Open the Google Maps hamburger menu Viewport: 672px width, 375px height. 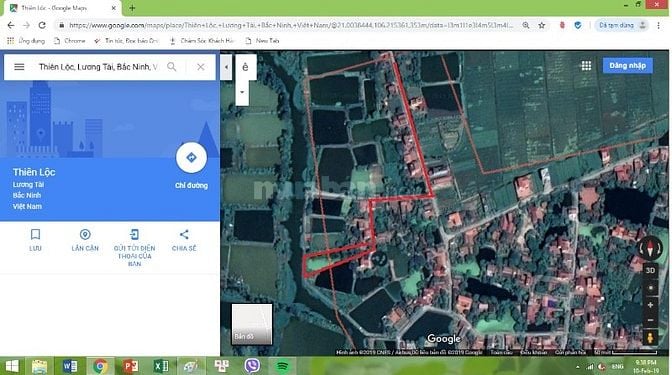(x=19, y=67)
